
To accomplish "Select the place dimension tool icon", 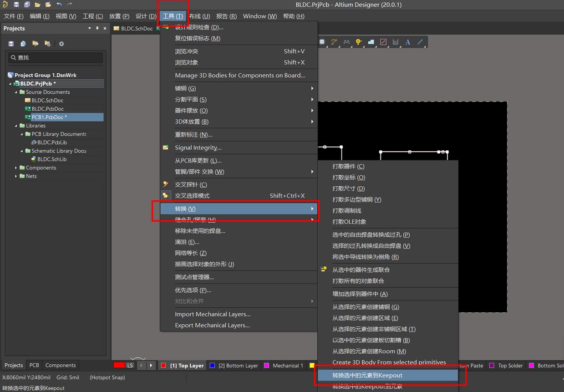I will point(396,42).
